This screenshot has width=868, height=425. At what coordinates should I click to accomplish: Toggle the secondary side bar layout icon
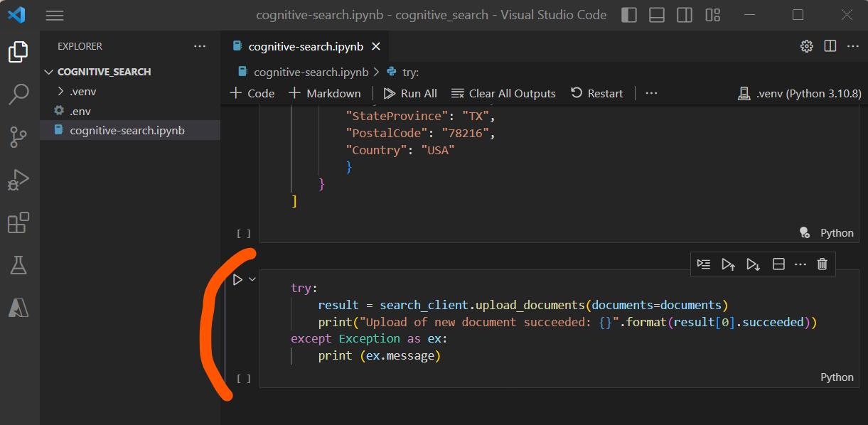685,15
